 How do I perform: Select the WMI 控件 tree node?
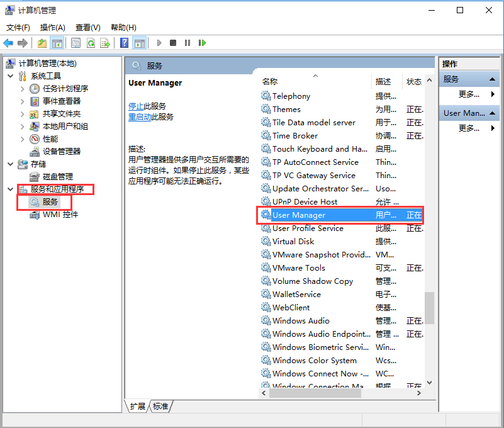[x=60, y=215]
